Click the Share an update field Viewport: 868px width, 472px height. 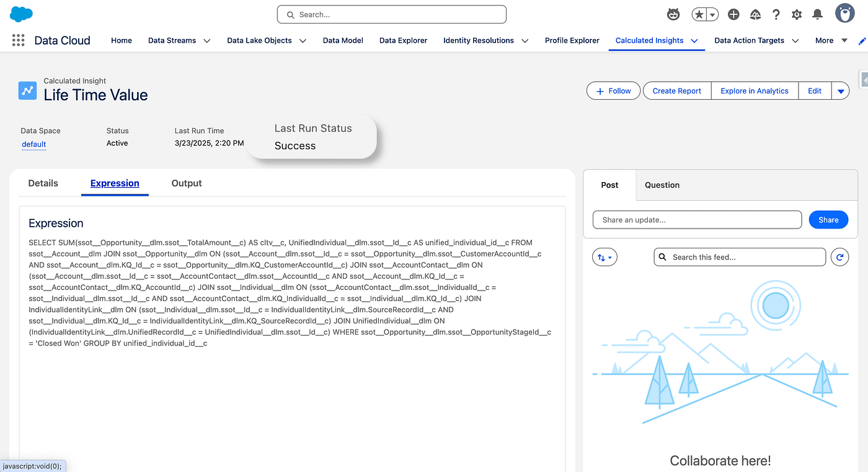click(x=697, y=220)
